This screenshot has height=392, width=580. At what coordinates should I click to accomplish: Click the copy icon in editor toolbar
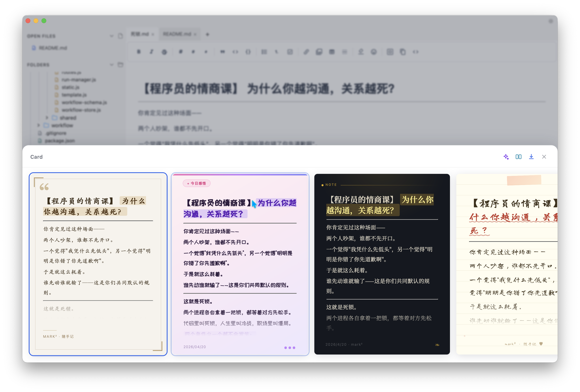click(x=402, y=52)
